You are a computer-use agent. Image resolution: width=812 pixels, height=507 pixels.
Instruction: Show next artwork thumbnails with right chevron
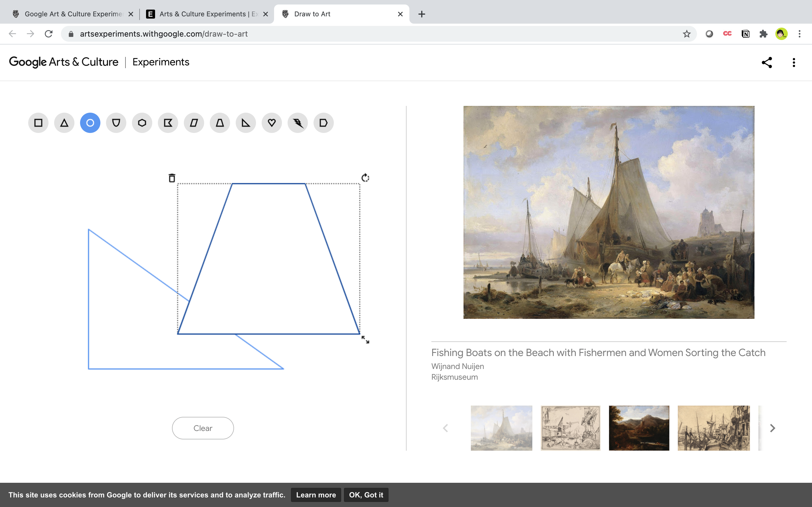click(x=773, y=428)
